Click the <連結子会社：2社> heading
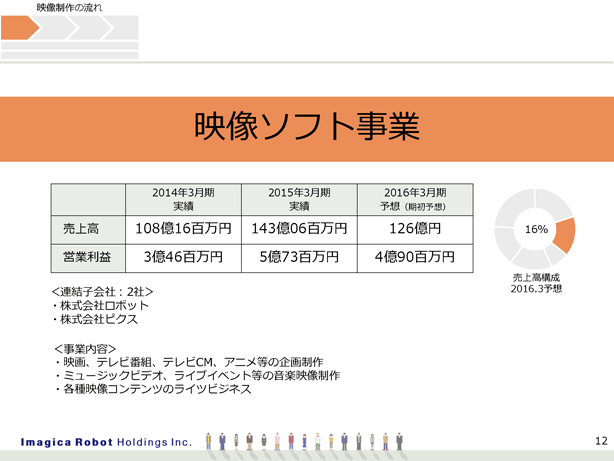Viewport: 614px width, 461px height. pyautogui.click(x=102, y=292)
